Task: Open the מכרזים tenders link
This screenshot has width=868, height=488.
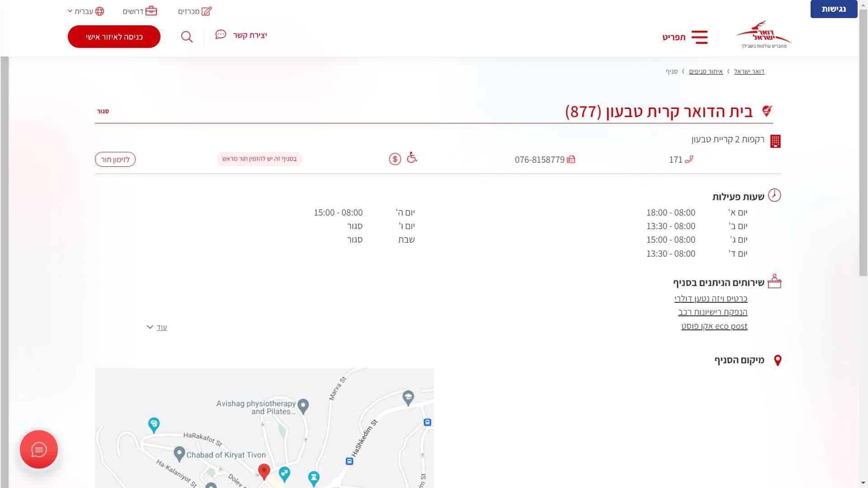Action: [x=189, y=11]
